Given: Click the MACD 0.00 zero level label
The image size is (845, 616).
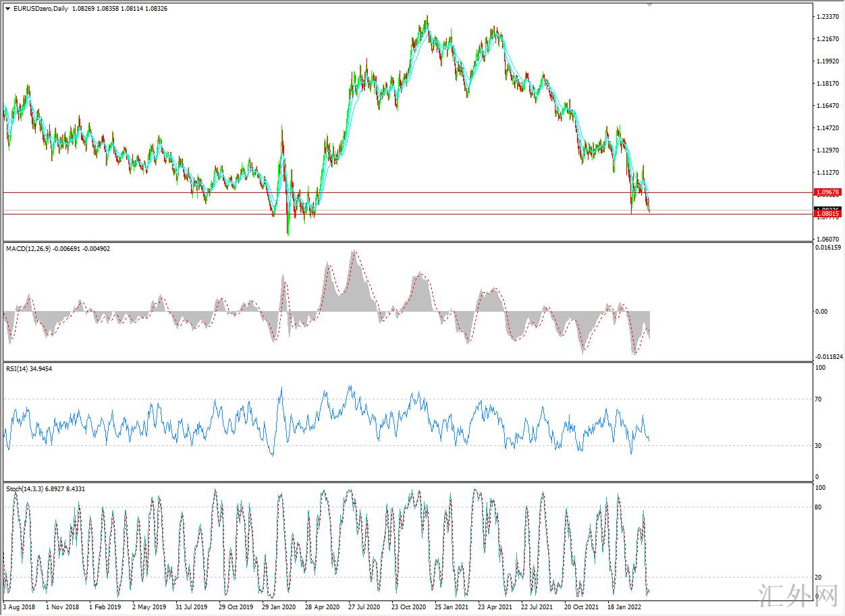Looking at the screenshot, I should tap(821, 312).
